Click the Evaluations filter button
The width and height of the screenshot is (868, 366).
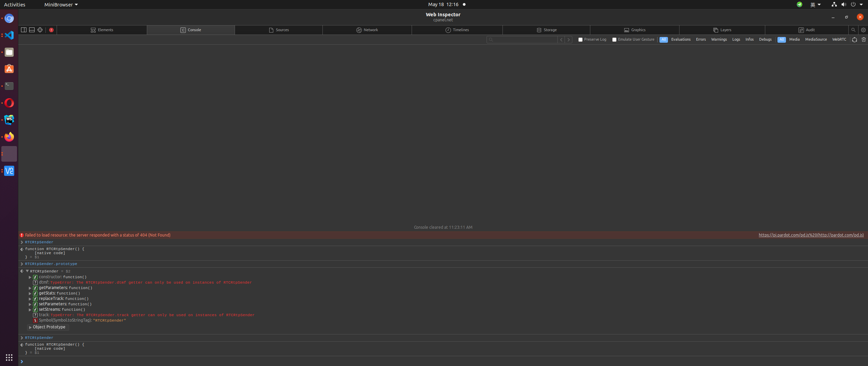pos(681,39)
